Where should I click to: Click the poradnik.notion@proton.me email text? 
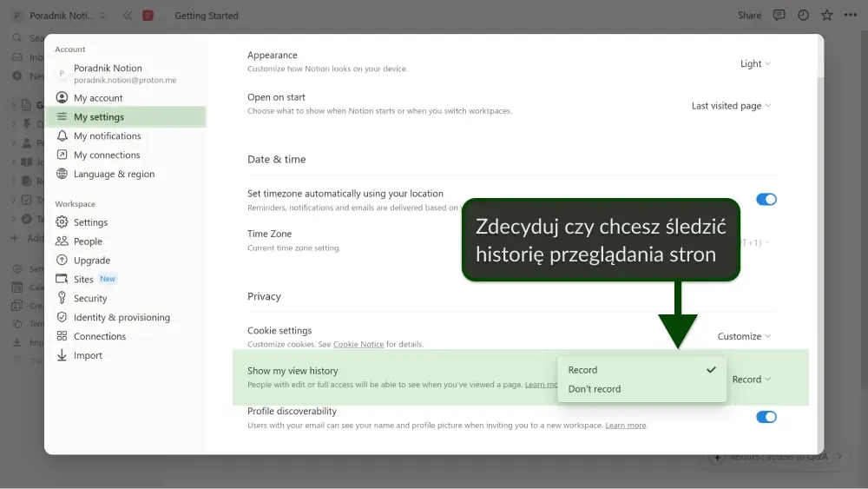(125, 80)
